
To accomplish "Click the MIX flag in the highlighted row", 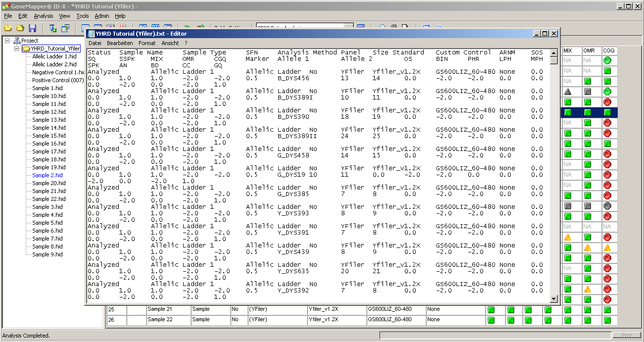I will pyautogui.click(x=568, y=112).
